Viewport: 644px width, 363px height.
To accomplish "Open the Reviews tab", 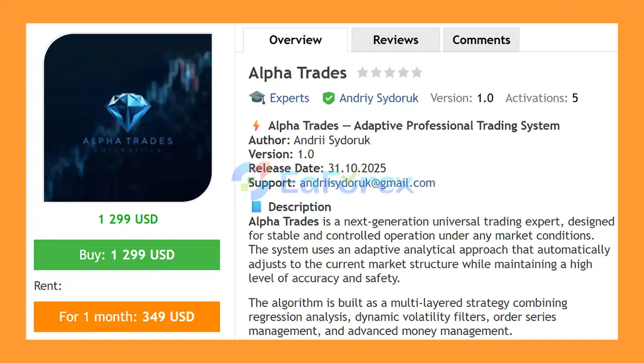I will pyautogui.click(x=395, y=40).
